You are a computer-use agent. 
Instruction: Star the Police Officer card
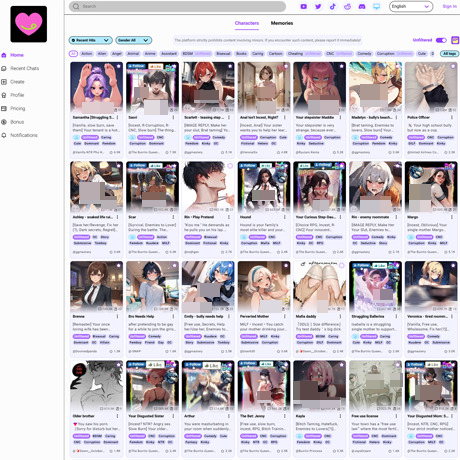[453, 66]
